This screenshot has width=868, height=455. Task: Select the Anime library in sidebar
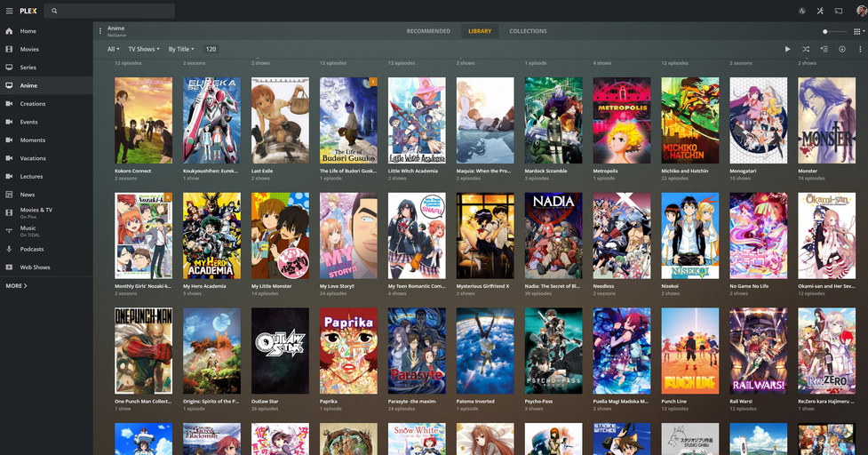point(46,86)
